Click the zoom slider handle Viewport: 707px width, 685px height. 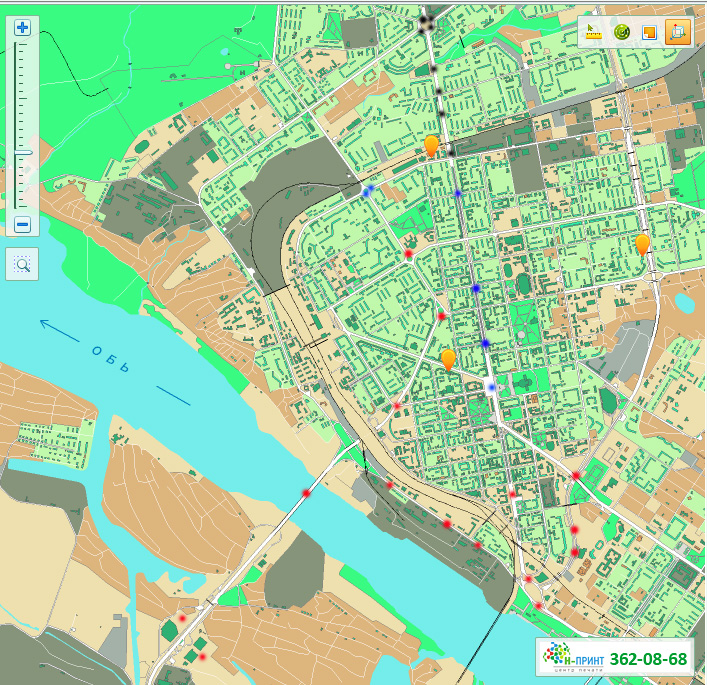tap(22, 153)
